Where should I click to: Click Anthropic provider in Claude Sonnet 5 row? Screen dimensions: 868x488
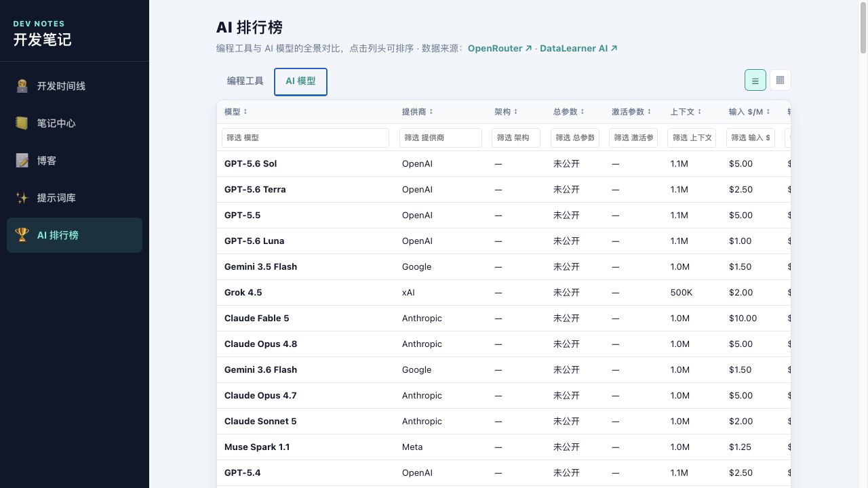(422, 422)
